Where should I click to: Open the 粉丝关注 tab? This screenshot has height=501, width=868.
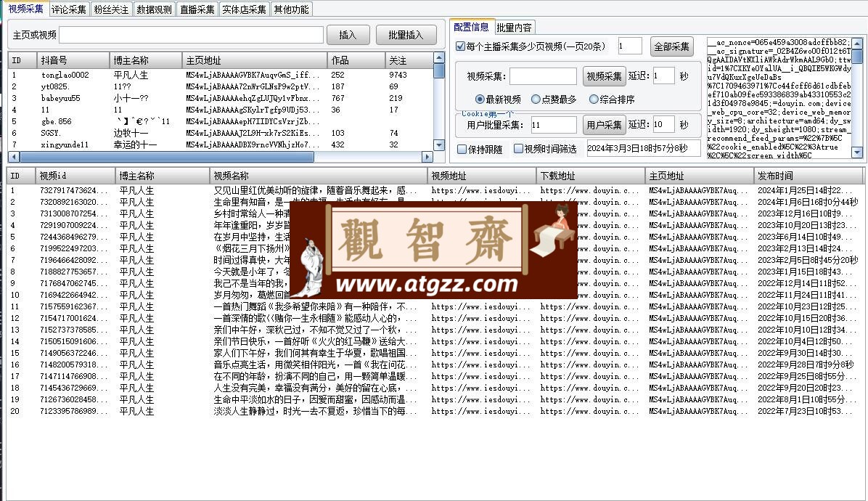tap(111, 9)
